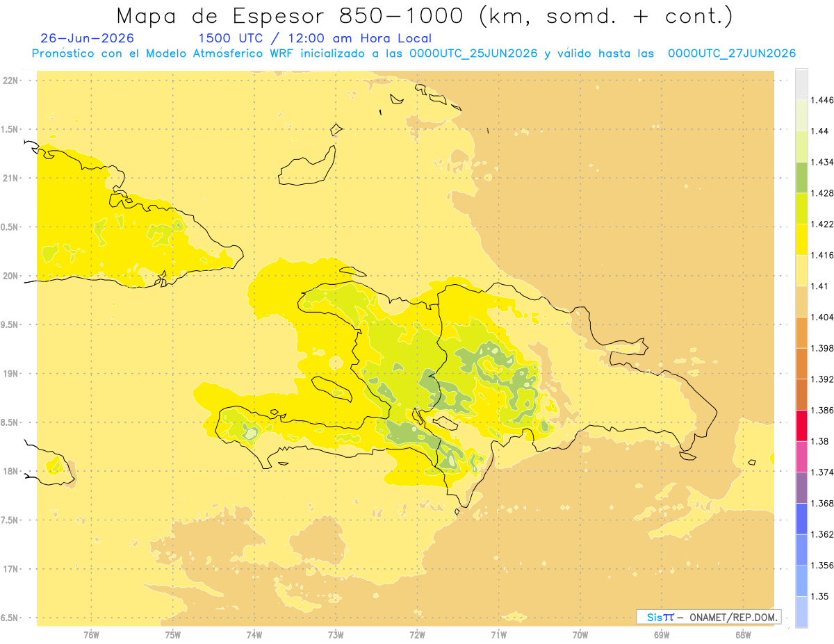Click the legend value 1.44

819,131
